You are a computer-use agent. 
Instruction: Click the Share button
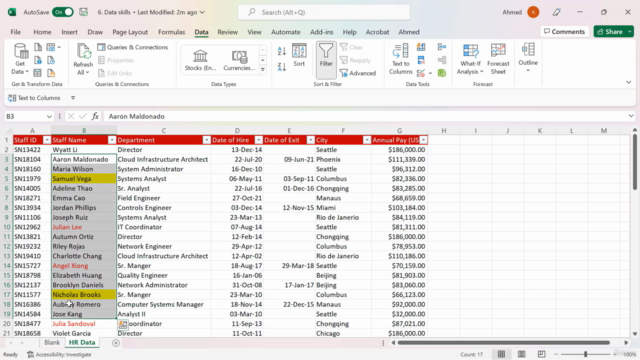coord(610,31)
